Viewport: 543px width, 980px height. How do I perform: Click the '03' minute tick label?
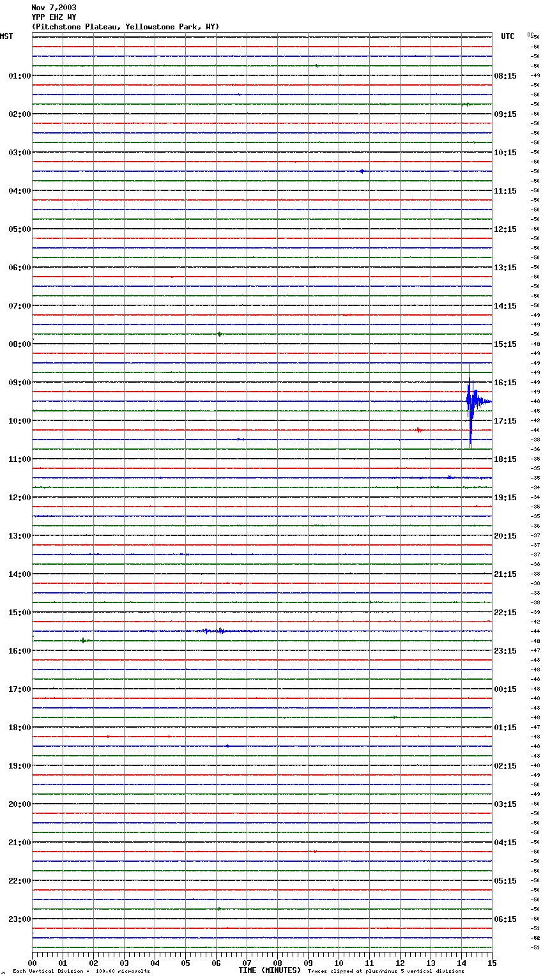pyautogui.click(x=124, y=963)
